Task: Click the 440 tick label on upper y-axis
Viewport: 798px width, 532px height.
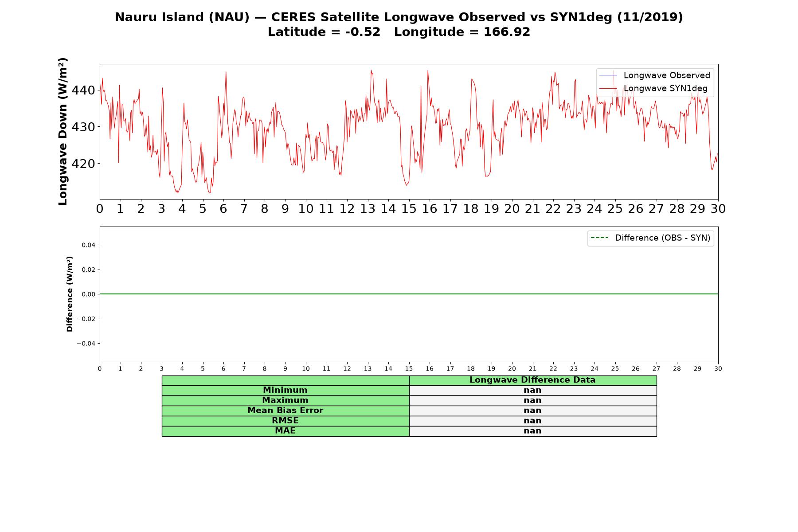Action: [x=83, y=90]
